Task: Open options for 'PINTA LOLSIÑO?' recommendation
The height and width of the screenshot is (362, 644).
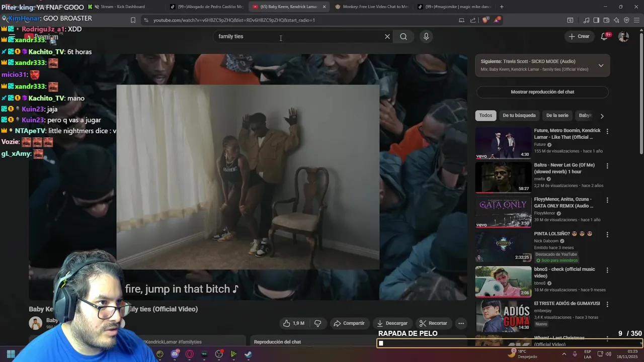Action: 607,235
